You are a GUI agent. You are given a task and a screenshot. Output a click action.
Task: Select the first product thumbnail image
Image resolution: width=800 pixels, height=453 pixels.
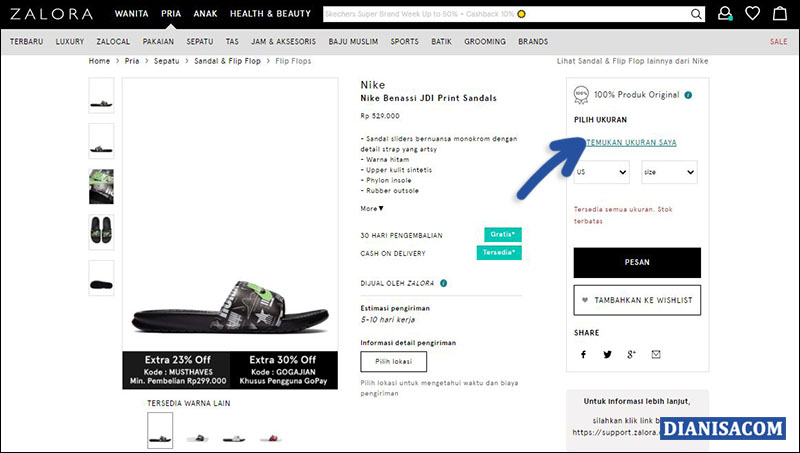101,95
